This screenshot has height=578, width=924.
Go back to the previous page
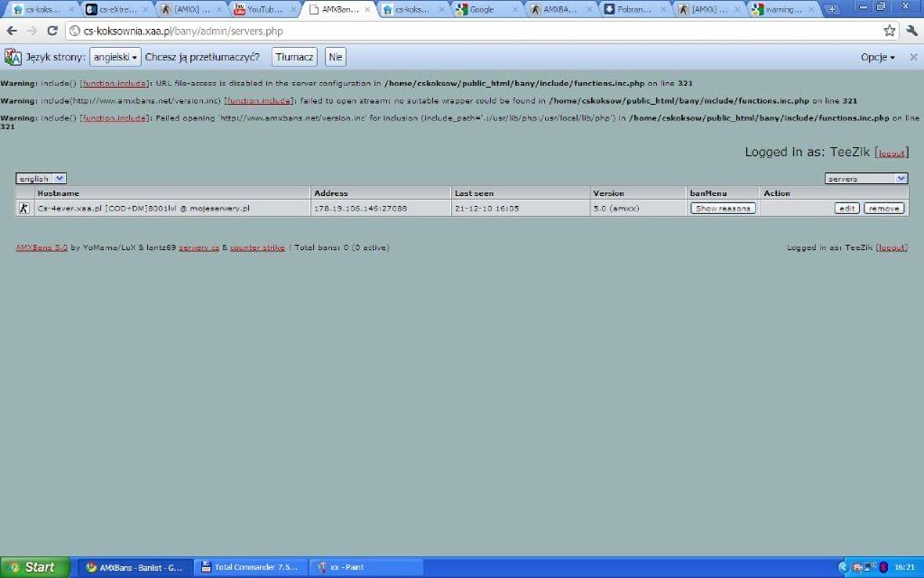coord(12,31)
